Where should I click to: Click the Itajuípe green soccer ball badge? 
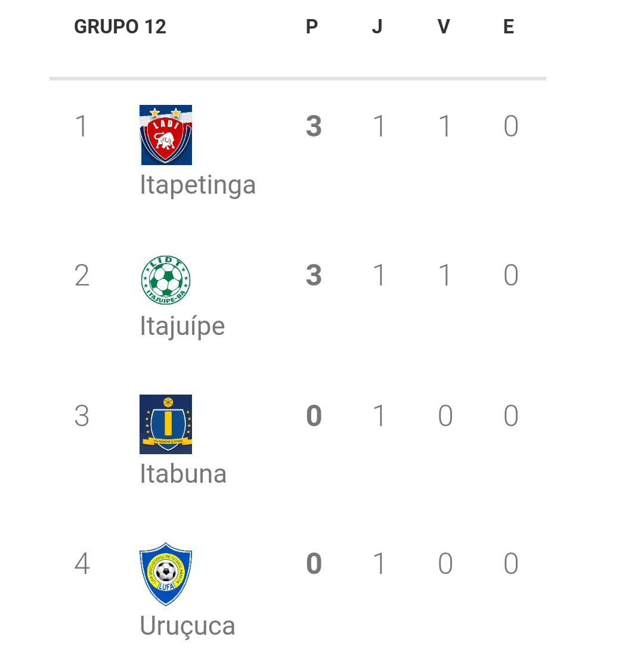click(166, 280)
